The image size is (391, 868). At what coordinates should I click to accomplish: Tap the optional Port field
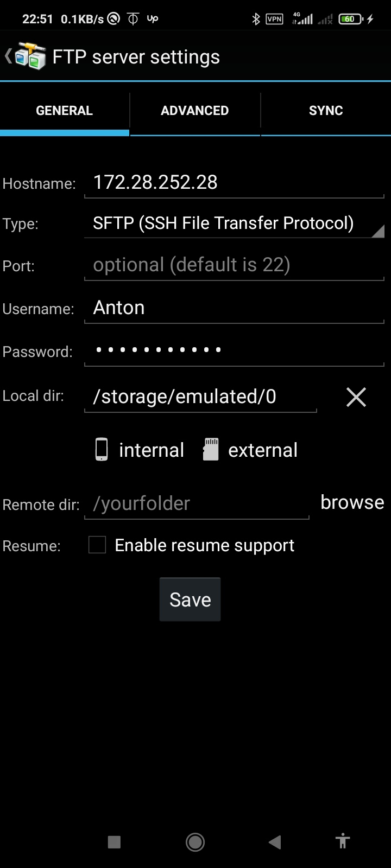point(234,265)
